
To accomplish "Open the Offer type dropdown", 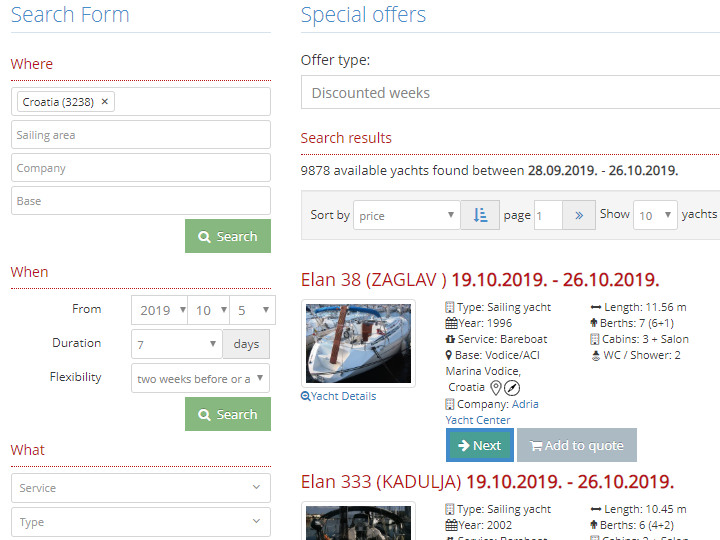I will click(x=510, y=93).
